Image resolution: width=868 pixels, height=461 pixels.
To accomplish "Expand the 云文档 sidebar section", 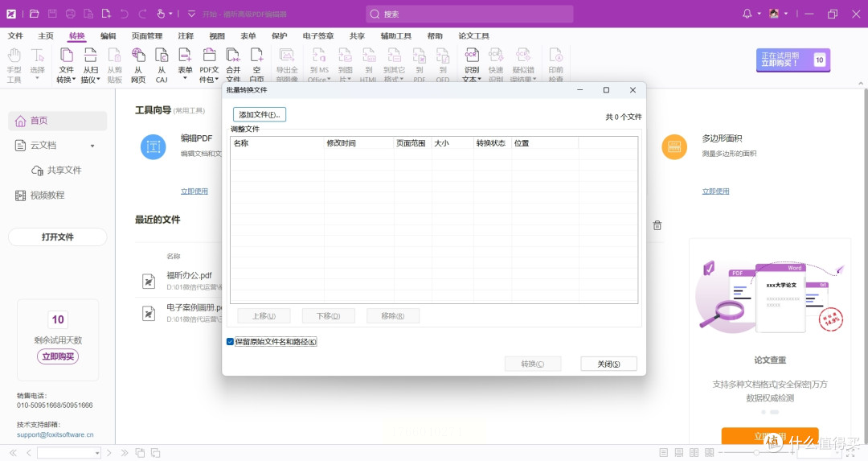I will [x=92, y=146].
